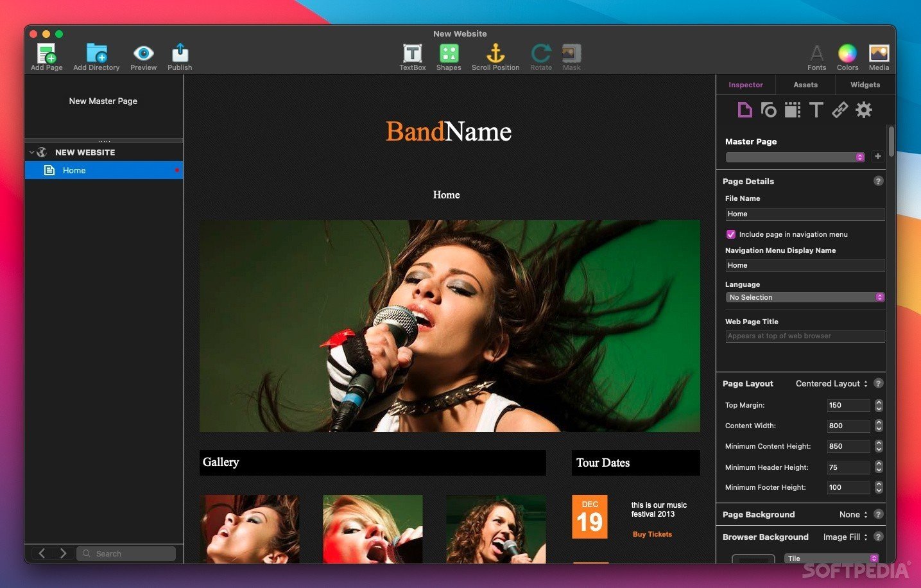921x588 pixels.
Task: Click the Web Page Title field
Action: point(805,336)
